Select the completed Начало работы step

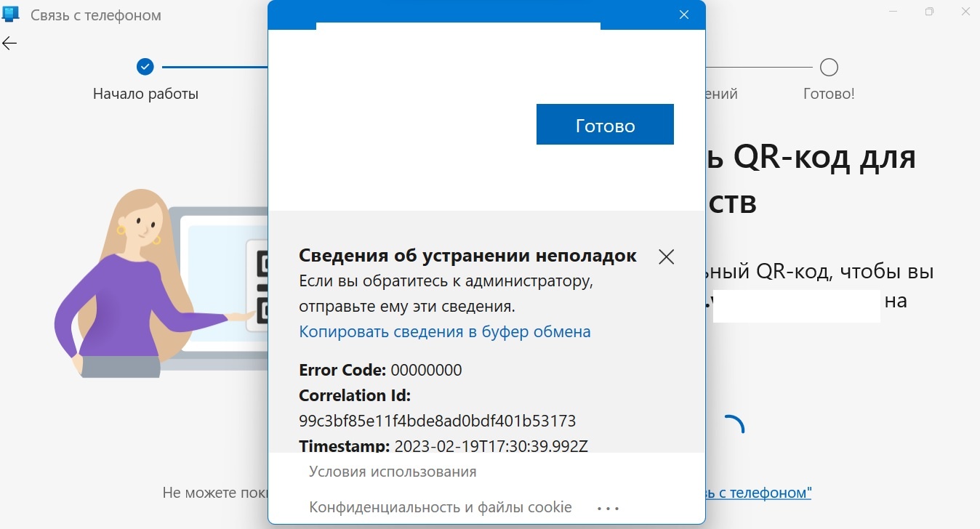click(x=145, y=67)
